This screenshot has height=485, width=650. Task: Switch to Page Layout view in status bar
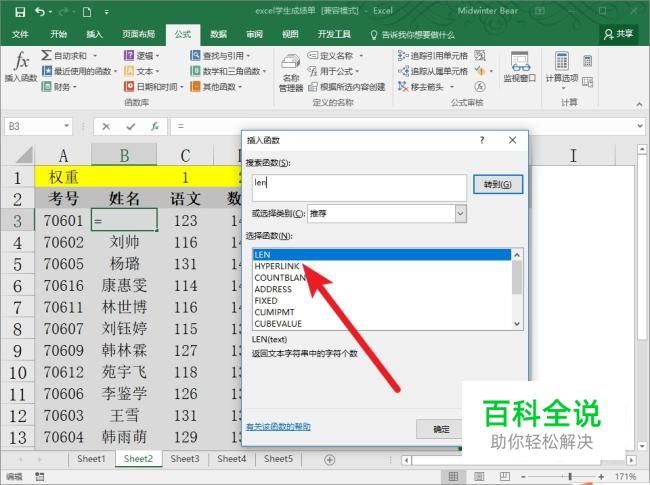tap(479, 476)
